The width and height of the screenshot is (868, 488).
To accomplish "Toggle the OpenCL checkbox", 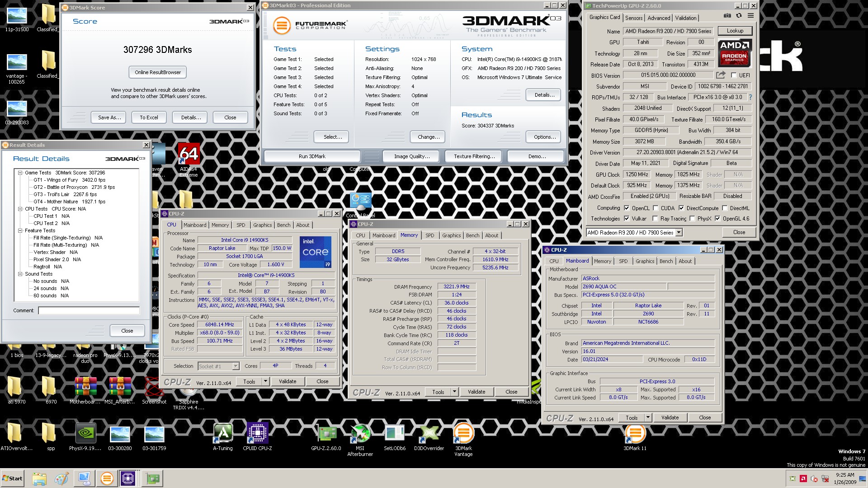I will pyautogui.click(x=627, y=208).
